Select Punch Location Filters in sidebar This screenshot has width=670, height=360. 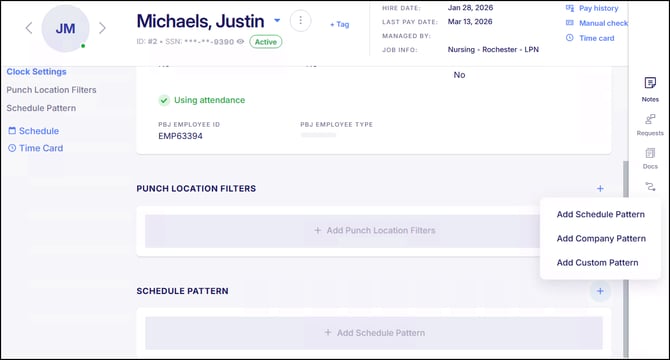coord(51,90)
